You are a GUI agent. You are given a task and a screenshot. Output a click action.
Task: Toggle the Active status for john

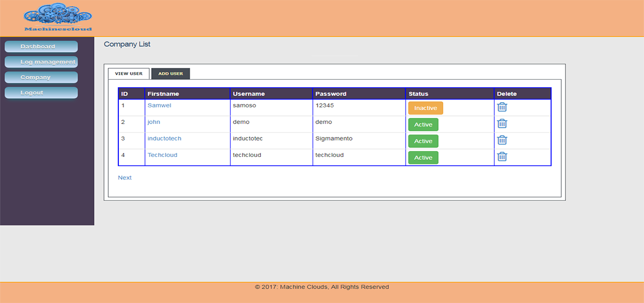[x=423, y=125]
